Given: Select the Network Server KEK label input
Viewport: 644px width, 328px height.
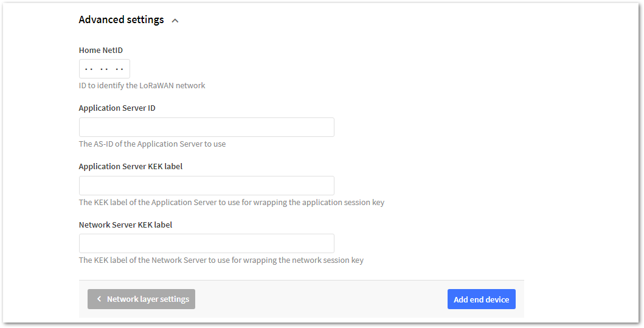Looking at the screenshot, I should tap(207, 243).
